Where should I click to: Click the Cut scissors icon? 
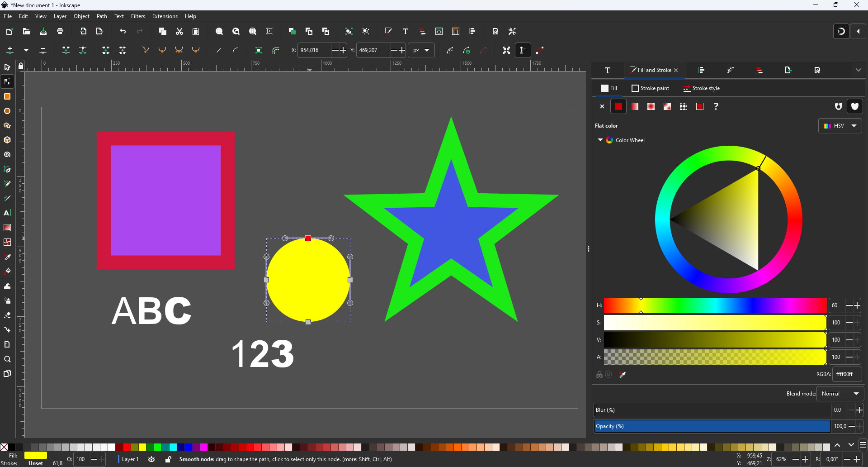(x=179, y=31)
